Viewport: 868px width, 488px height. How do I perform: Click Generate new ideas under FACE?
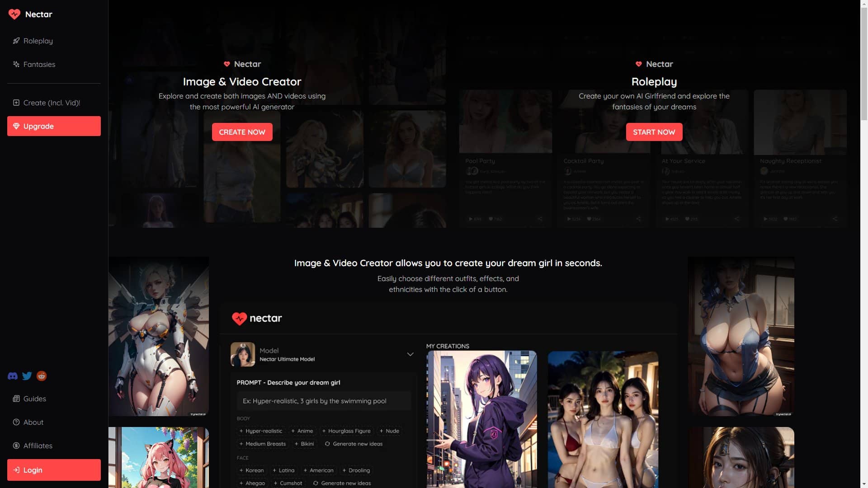click(x=342, y=483)
